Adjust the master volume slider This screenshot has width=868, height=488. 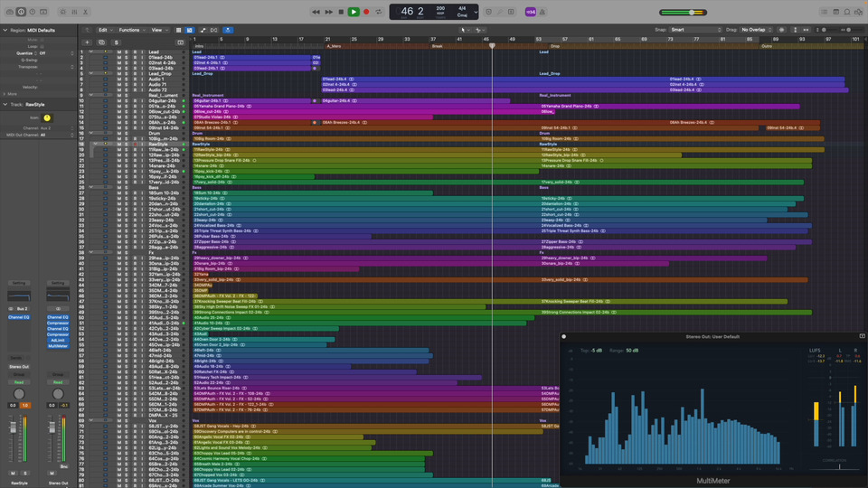(x=682, y=12)
